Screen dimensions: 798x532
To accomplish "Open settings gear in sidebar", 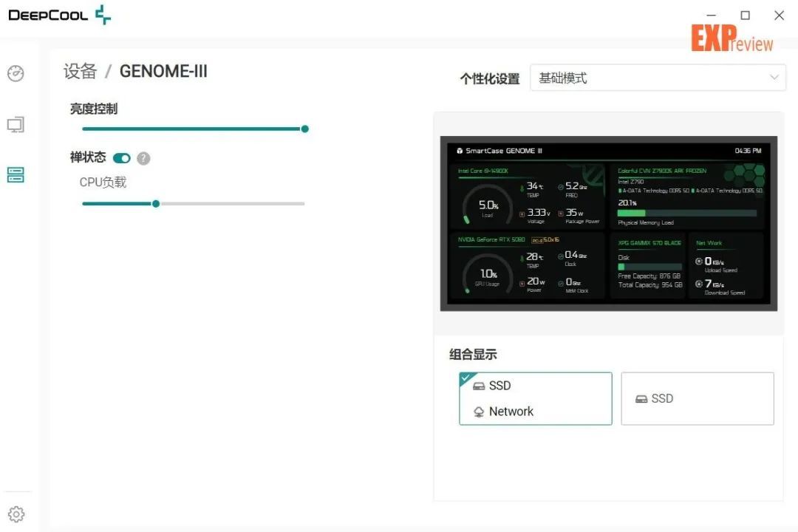I will [16, 514].
